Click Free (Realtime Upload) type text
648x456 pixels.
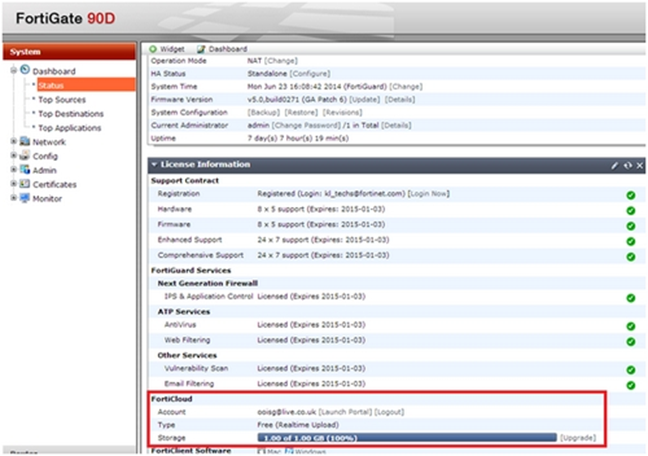pyautogui.click(x=298, y=425)
